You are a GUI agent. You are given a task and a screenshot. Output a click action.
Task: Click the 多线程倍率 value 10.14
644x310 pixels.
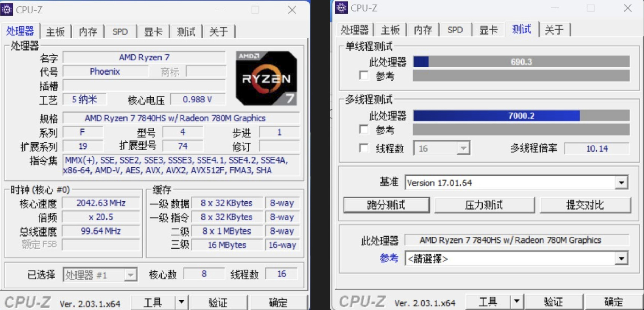[x=597, y=148]
